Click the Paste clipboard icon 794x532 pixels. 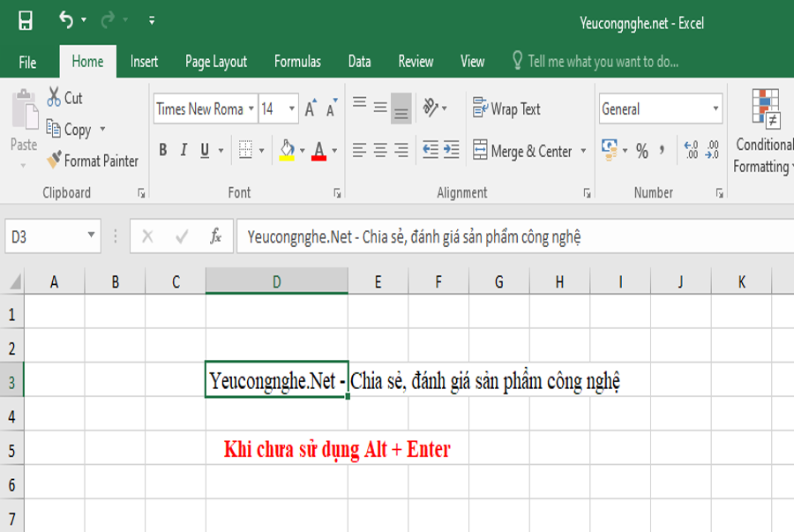pyautogui.click(x=25, y=110)
